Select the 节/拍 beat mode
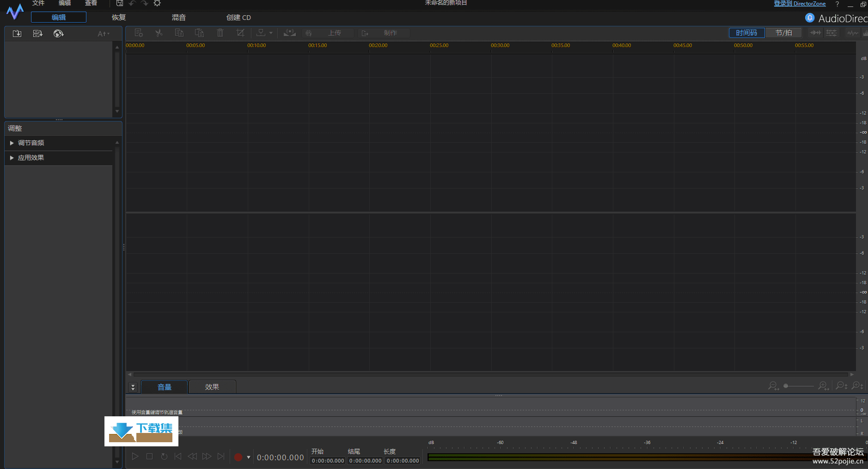 (784, 33)
